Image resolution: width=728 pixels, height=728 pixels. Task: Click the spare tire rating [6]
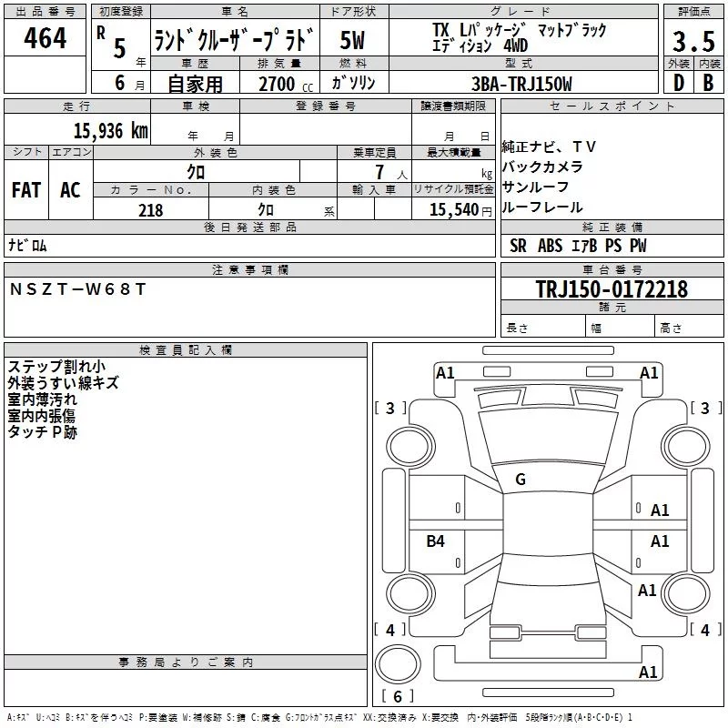[398, 696]
